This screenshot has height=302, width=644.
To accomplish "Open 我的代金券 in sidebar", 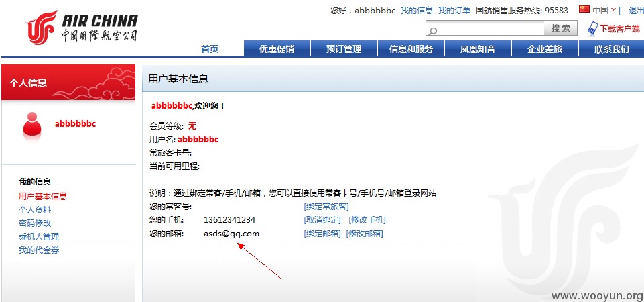I will [x=39, y=250].
